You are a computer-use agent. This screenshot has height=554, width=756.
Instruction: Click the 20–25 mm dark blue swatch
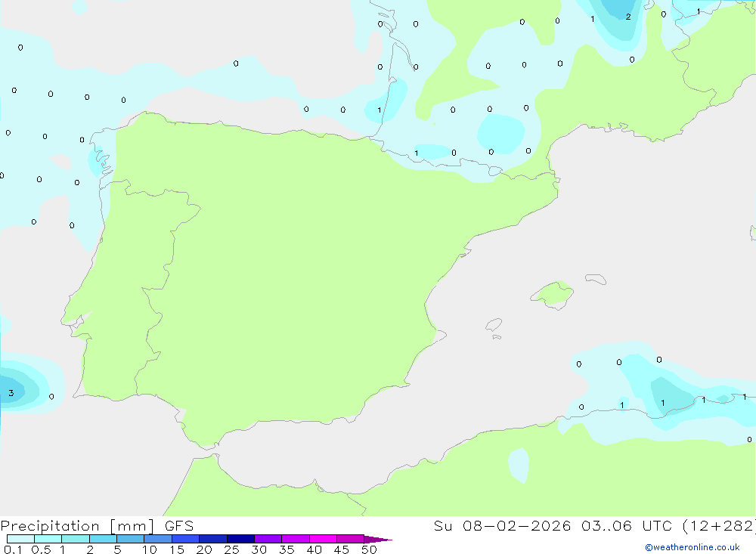pyautogui.click(x=212, y=539)
